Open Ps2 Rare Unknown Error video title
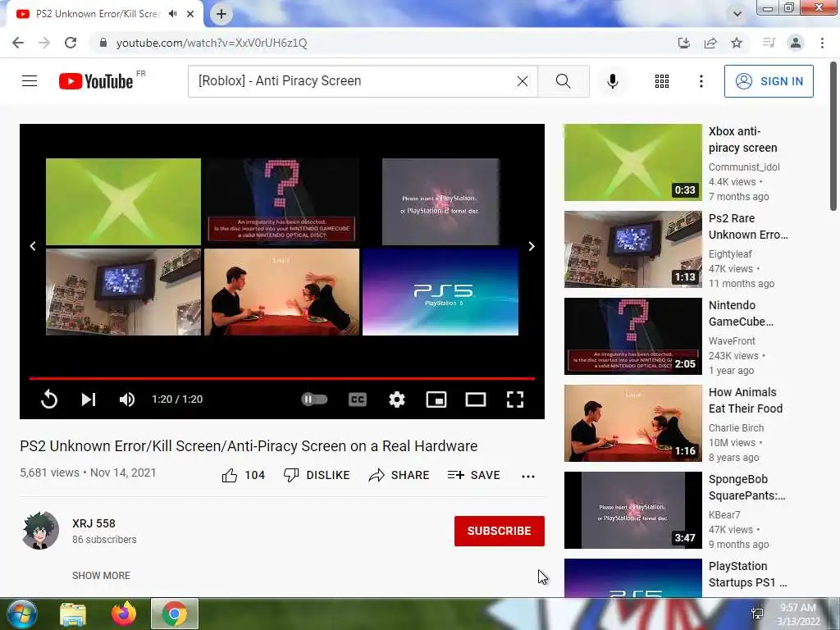Viewport: 840px width, 630px height. 748,226
